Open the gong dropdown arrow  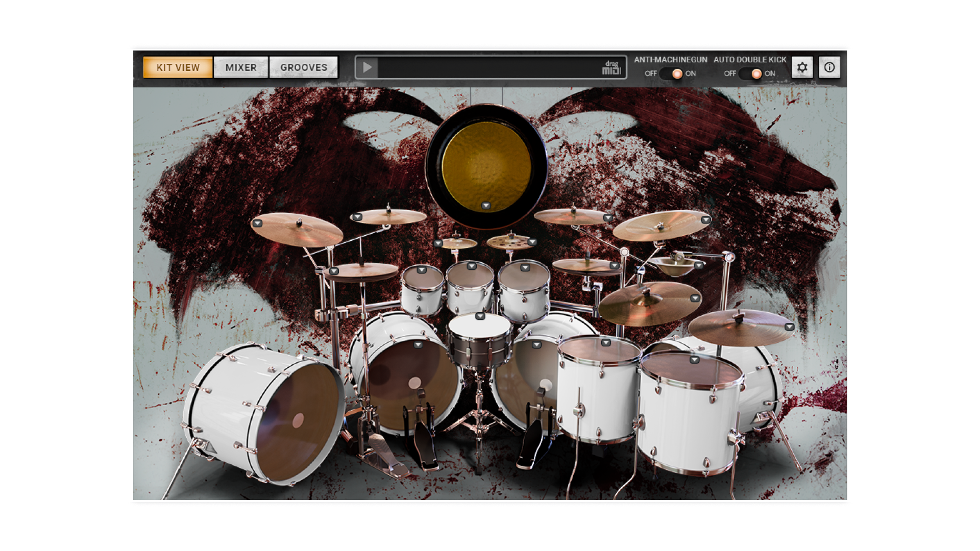click(x=486, y=206)
